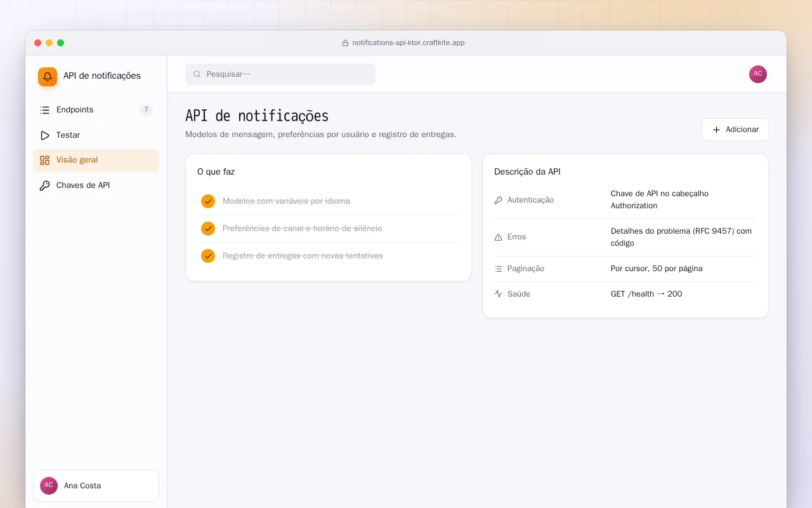Click the 'Erros' label
This screenshot has height=508, width=812.
[x=516, y=237]
